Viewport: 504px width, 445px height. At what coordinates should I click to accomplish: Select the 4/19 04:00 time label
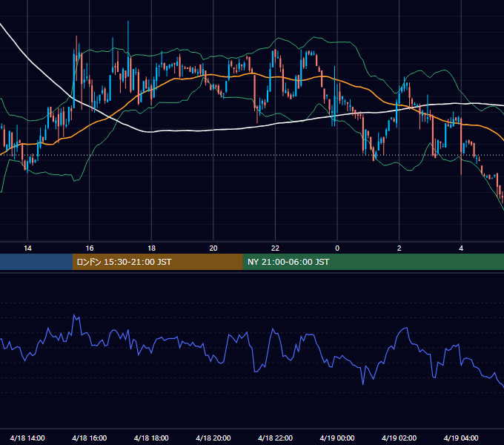coord(461,438)
